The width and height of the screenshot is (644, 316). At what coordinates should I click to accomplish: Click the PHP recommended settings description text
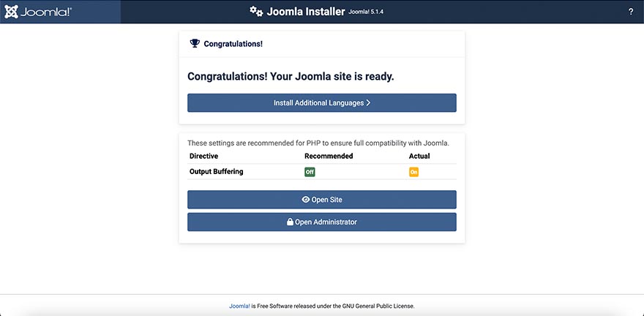pos(318,143)
